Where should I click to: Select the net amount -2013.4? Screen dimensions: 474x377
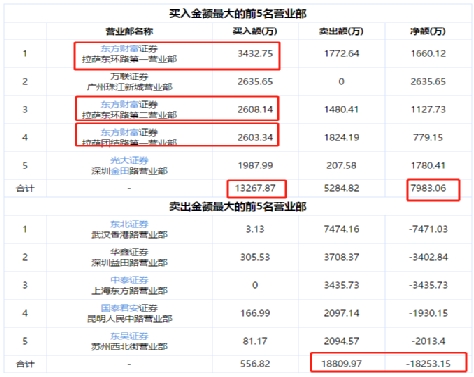pyautogui.click(x=428, y=341)
